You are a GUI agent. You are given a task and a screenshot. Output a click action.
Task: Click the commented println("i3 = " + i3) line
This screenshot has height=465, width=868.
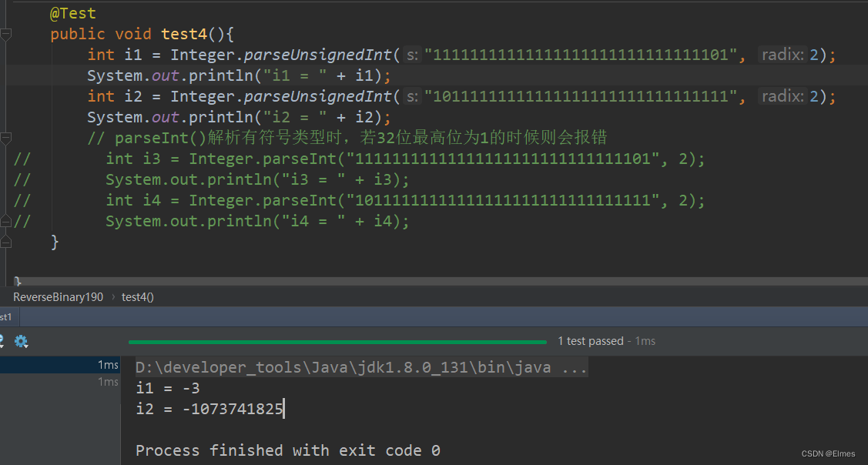pos(257,179)
